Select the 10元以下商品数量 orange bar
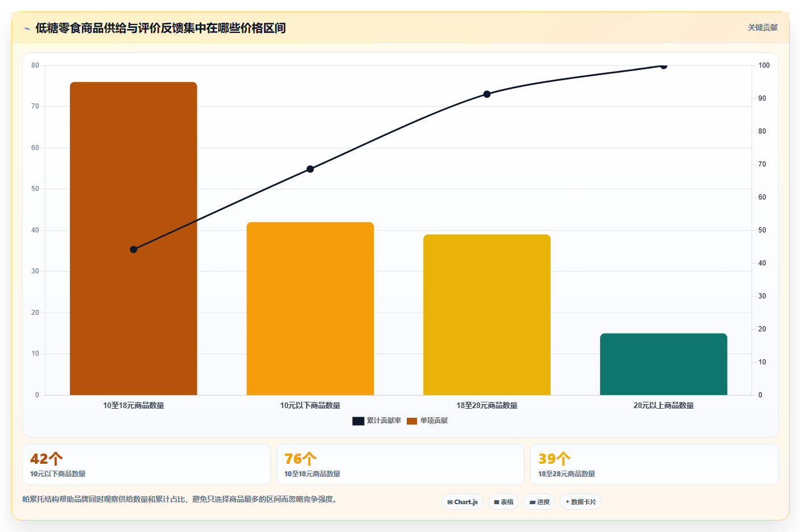 pyautogui.click(x=310, y=309)
